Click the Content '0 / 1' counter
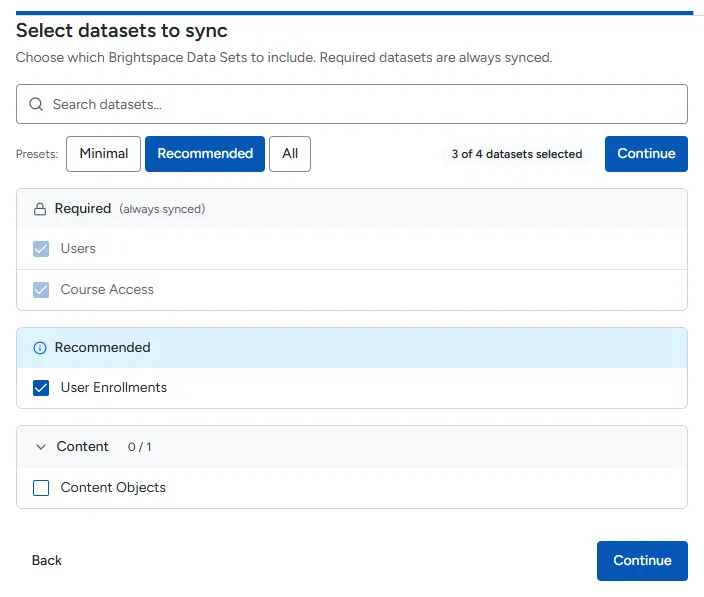The image size is (704, 597). [x=140, y=447]
